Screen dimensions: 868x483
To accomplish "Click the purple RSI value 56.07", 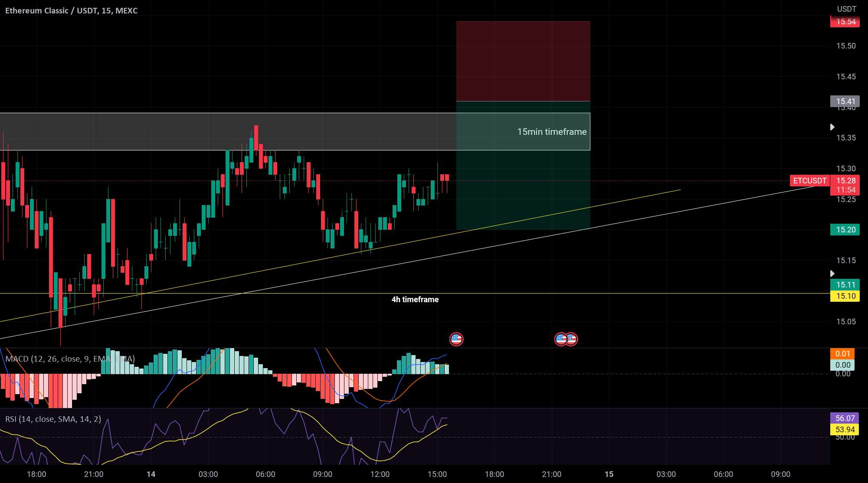I will pos(845,418).
